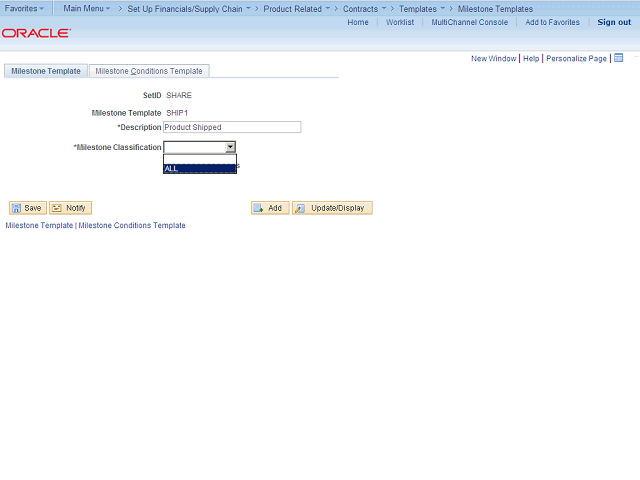Click the Notify button
The height and width of the screenshot is (480, 640).
point(70,208)
